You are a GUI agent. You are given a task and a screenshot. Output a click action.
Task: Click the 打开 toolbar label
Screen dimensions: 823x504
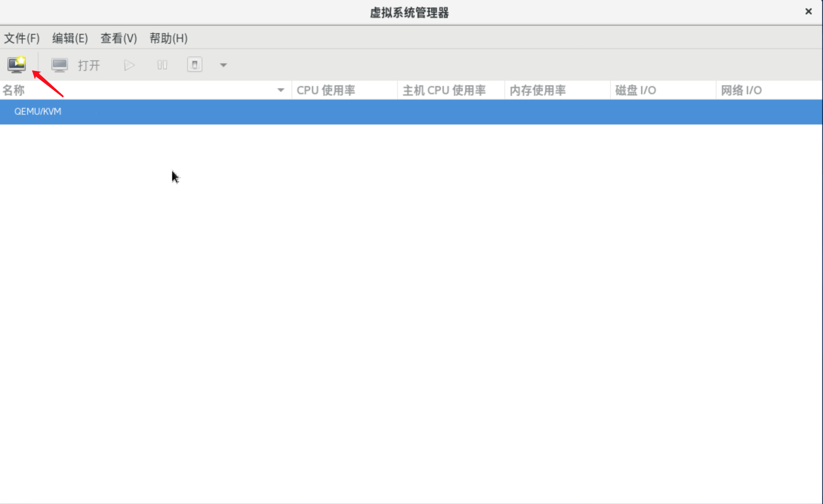pos(89,66)
